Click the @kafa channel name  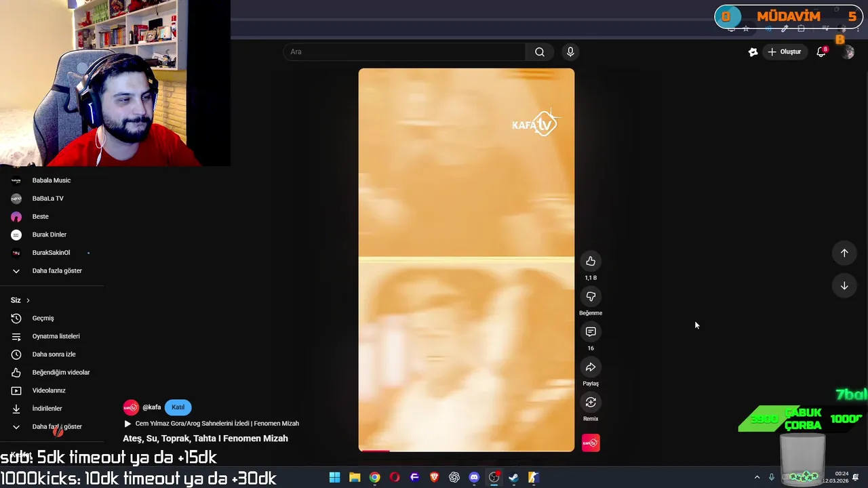pyautogui.click(x=152, y=407)
